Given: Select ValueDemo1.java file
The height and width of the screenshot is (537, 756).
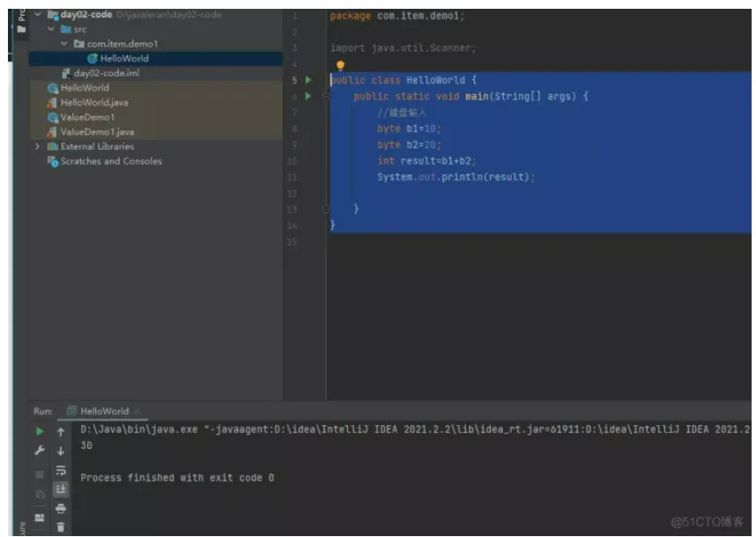Looking at the screenshot, I should [97, 131].
